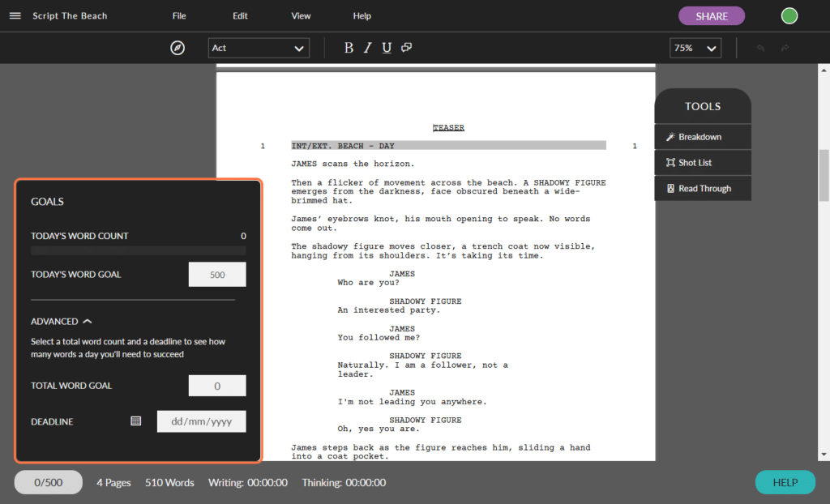
Task: Click the 0/500 goals progress pill
Action: [48, 482]
